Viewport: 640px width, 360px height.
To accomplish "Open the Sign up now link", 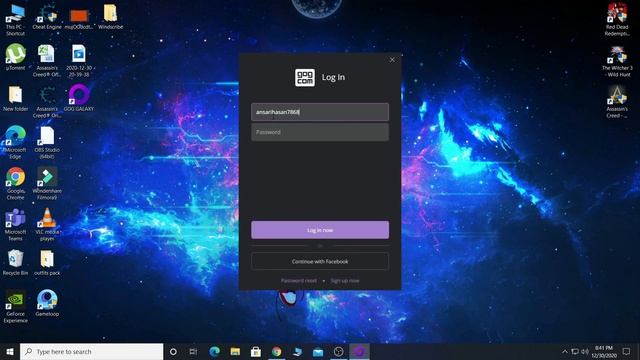I will [x=345, y=281].
